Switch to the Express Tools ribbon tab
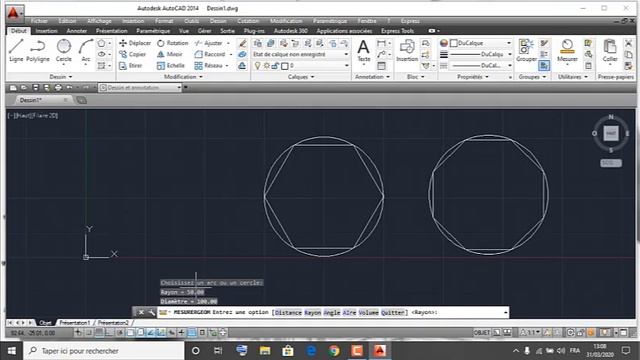The height and width of the screenshot is (360, 640). pyautogui.click(x=398, y=31)
